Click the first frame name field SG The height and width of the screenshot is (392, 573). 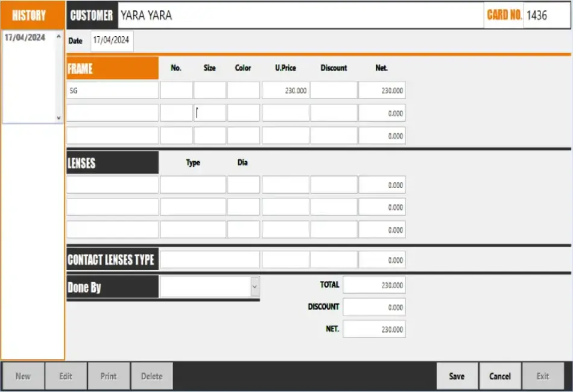[x=113, y=90]
